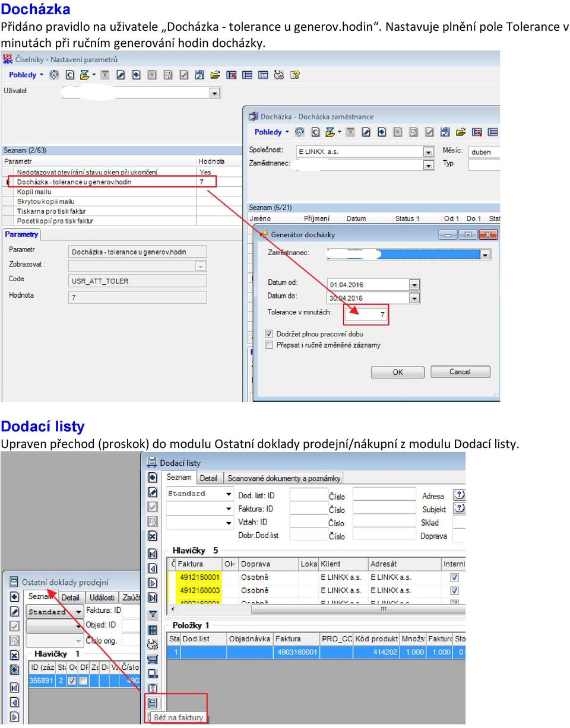The height and width of the screenshot is (728, 570).
Task: Select Detail tab in Ostatní doklady prodejní
Action: pos(70,597)
